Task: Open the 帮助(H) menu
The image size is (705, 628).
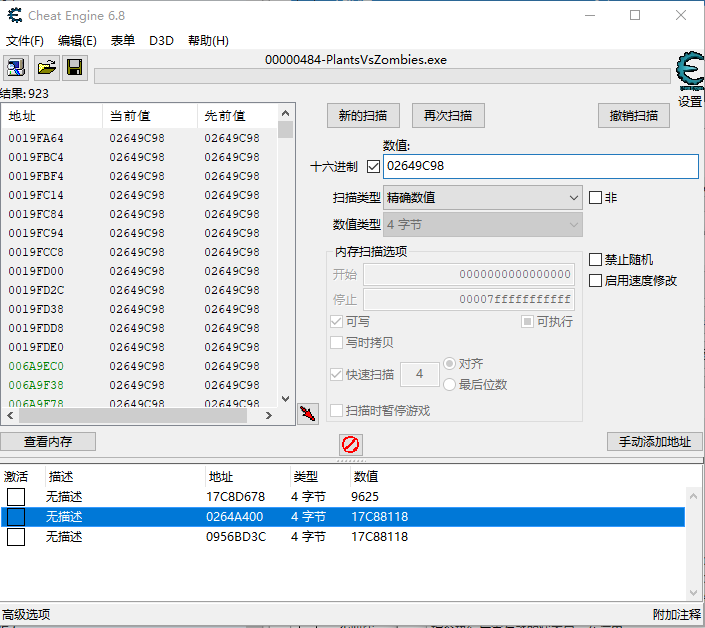Action: (208, 41)
